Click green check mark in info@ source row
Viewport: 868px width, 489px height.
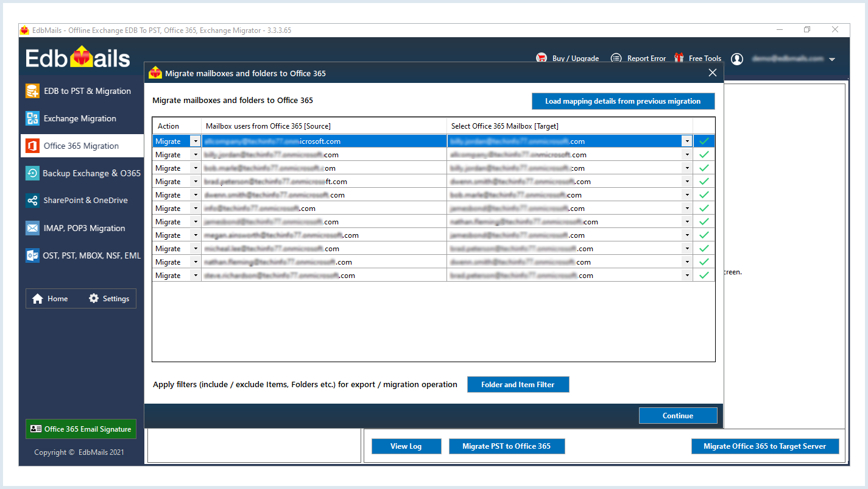pos(704,209)
